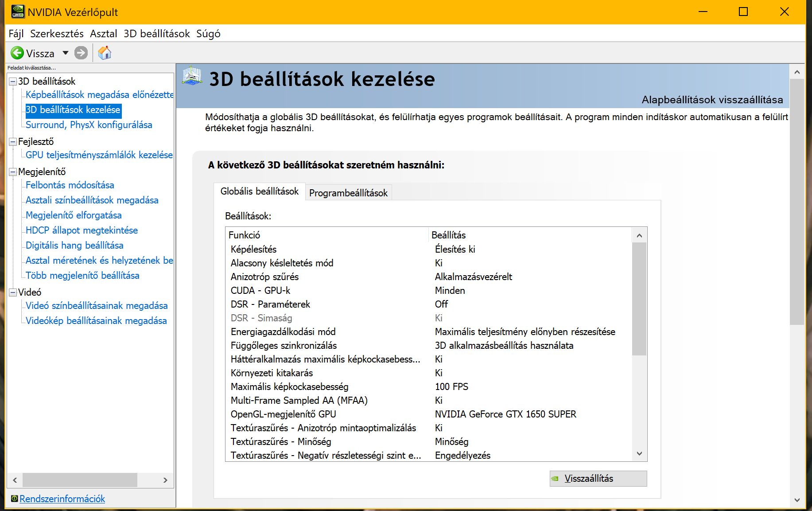Viewport: 812px width, 511px height.
Task: Collapse the 3D beállítások tree node
Action: click(13, 82)
